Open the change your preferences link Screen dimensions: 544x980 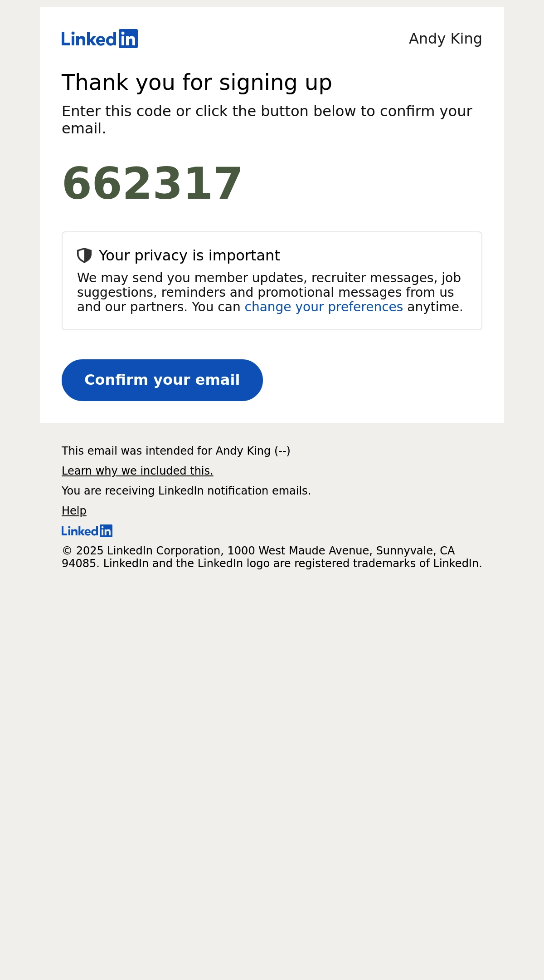324,307
